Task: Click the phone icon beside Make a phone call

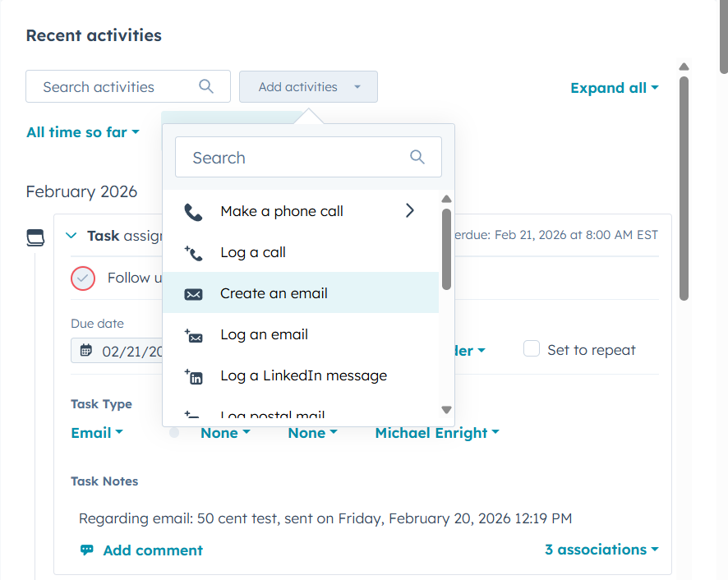Action: 193,212
